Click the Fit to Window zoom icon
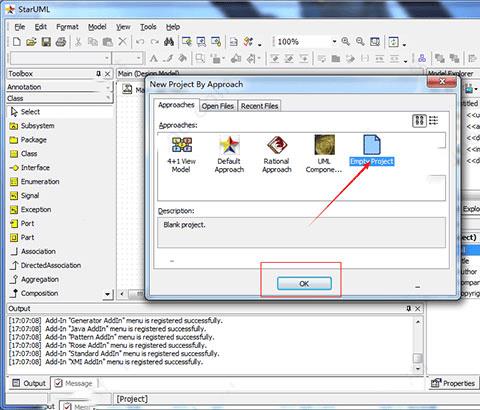Screen dimensions: 480x410 pyautogui.click(x=375, y=41)
